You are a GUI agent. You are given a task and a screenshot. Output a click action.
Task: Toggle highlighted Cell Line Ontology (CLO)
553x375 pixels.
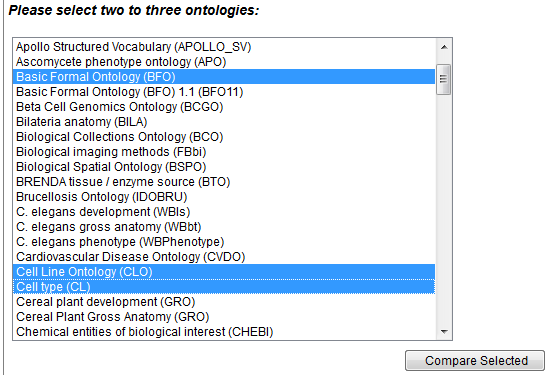pos(224,272)
